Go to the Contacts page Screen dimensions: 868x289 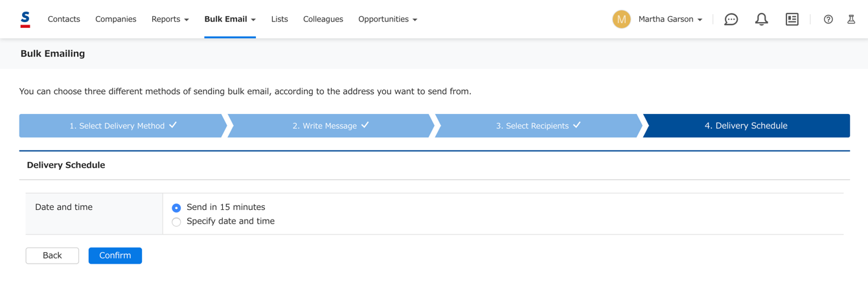click(x=64, y=19)
